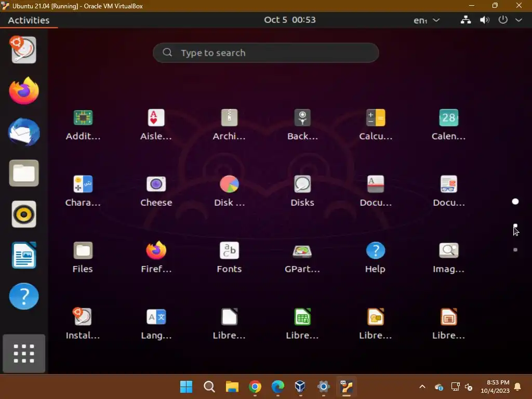The image size is (532, 399).
Task: Toggle the Show Applications grid button
Action: coord(24,353)
